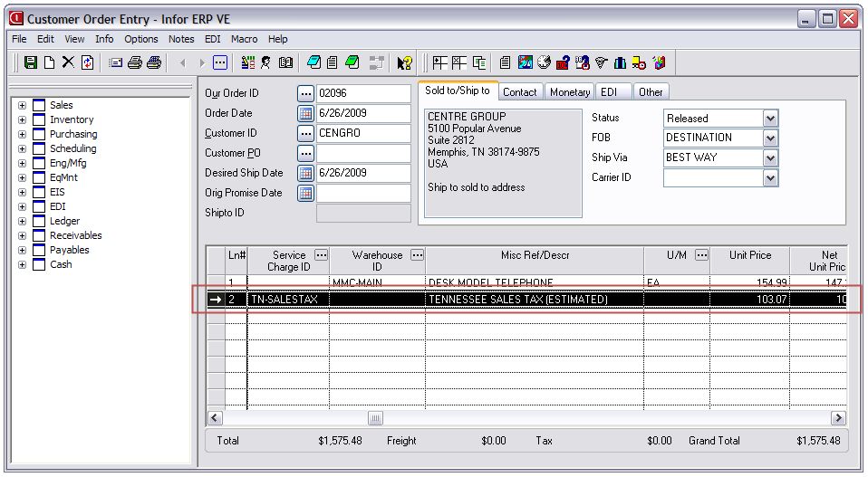This screenshot has height=477, width=868.
Task: Click browse button next to Customer ID
Action: [305, 133]
